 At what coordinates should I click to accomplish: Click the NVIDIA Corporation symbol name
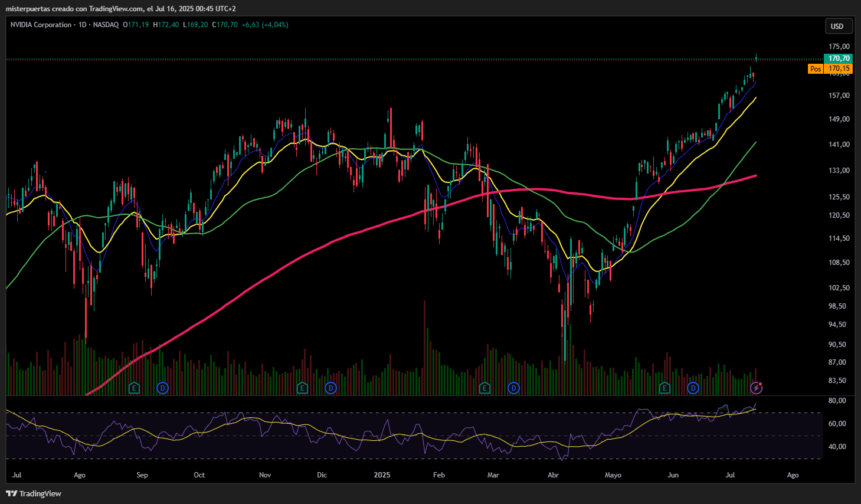tap(41, 25)
